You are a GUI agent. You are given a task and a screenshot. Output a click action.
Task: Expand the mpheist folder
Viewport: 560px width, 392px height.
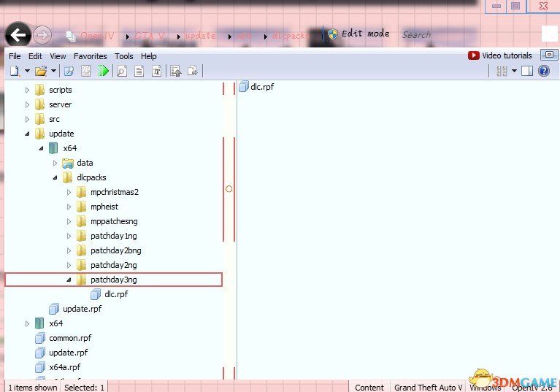pos(69,207)
